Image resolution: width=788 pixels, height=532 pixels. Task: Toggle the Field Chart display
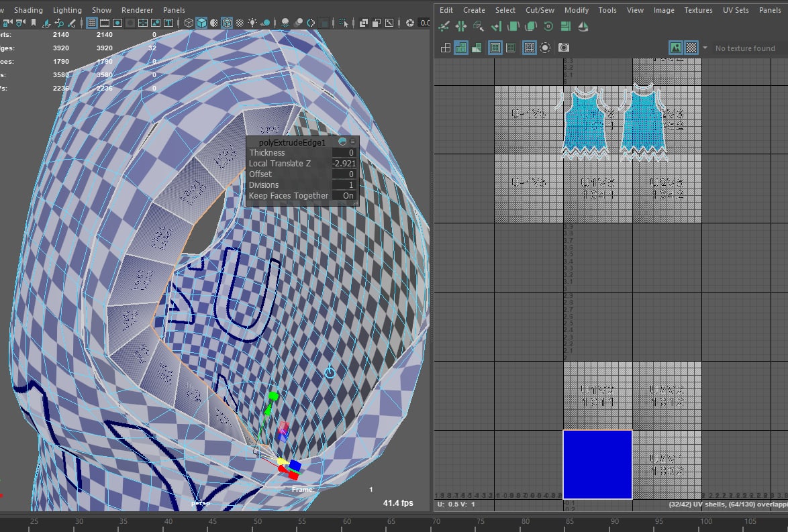(x=143, y=23)
